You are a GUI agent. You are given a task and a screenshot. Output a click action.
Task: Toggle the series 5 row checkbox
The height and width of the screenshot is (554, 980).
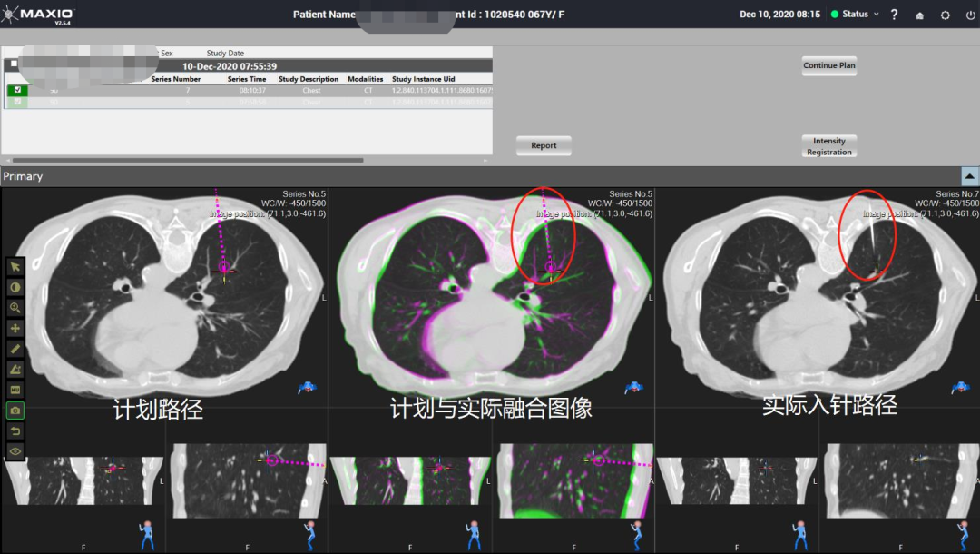tap(17, 102)
